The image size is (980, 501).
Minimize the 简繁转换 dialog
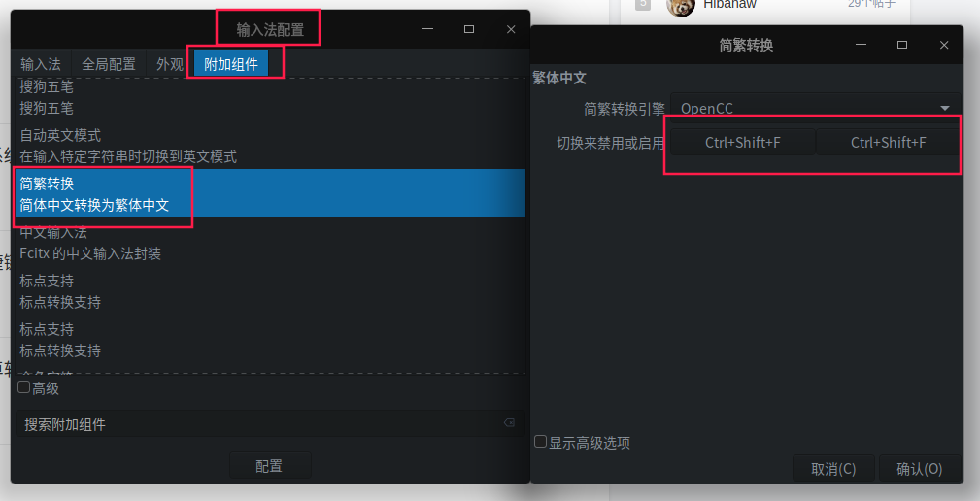861,45
